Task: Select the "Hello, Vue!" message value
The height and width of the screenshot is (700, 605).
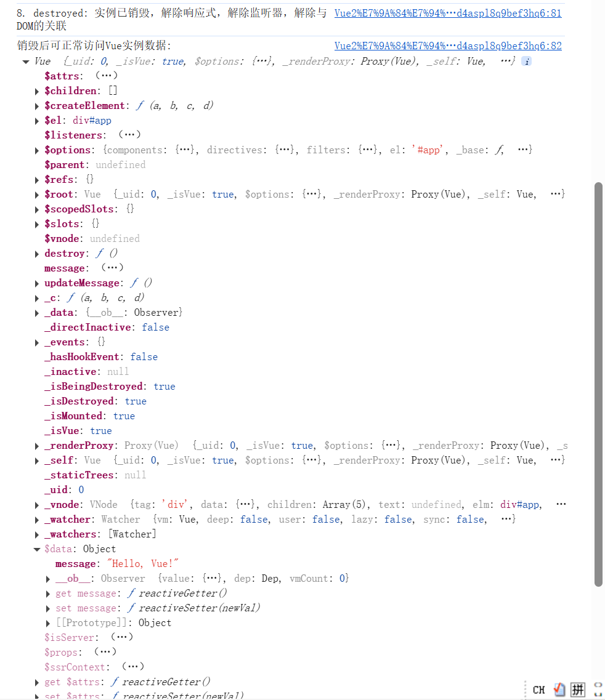Action: coord(142,564)
